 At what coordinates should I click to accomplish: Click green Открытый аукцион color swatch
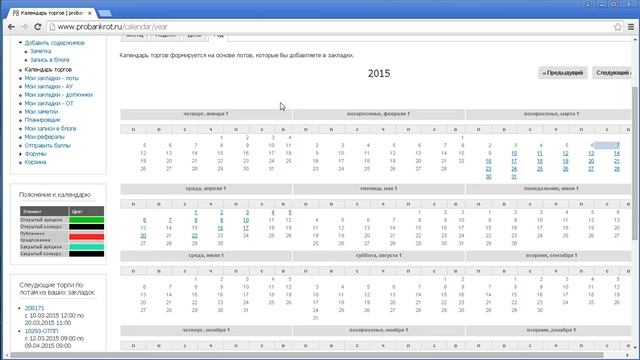[x=86, y=220]
